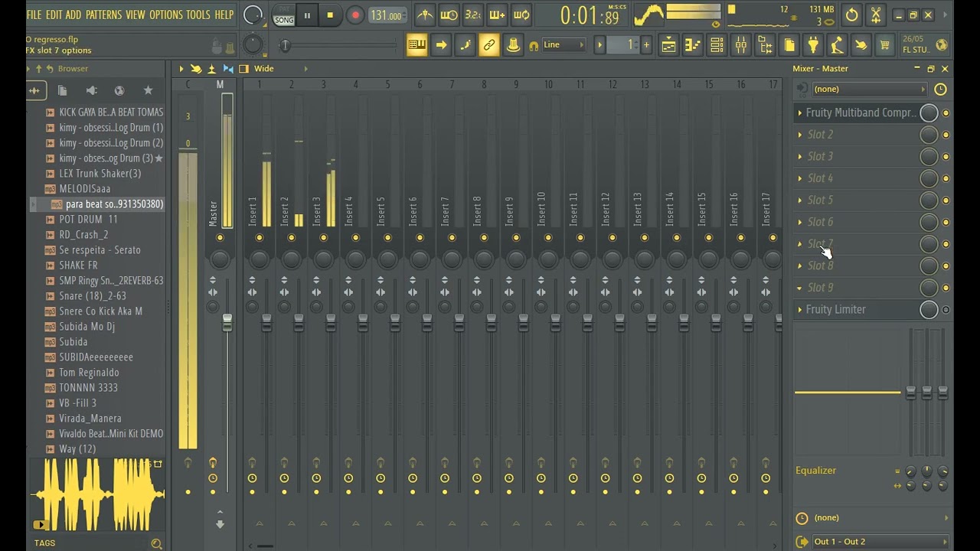The width and height of the screenshot is (980, 551).
Task: Toggle Fruity Limiter on/off light
Action: point(946,310)
